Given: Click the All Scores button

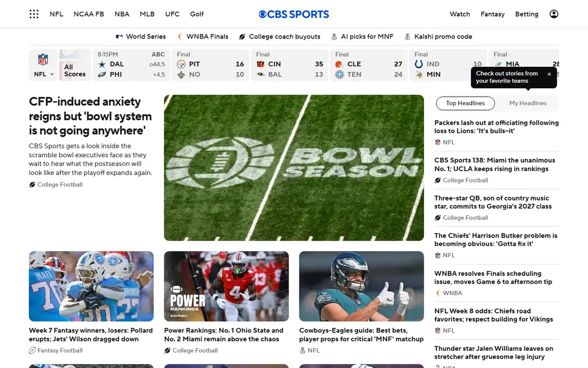Looking at the screenshot, I should (75, 65).
